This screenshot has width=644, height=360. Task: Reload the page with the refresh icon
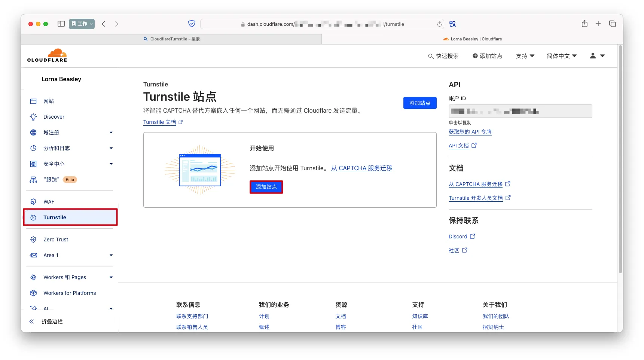[439, 24]
